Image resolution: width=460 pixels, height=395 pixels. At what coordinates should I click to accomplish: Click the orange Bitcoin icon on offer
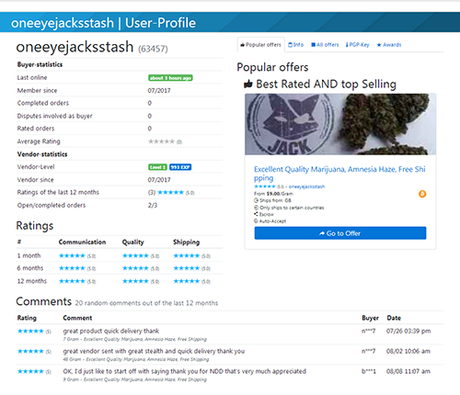click(x=422, y=194)
